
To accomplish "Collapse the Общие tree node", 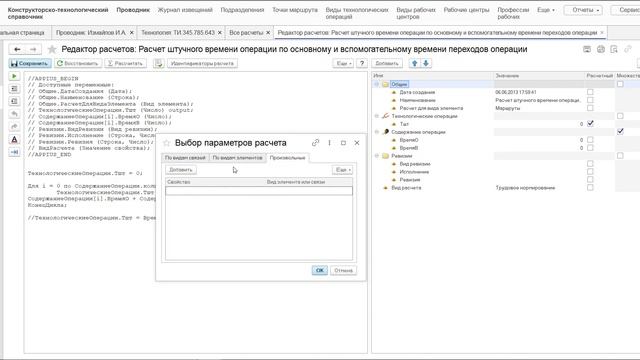I will [377, 84].
